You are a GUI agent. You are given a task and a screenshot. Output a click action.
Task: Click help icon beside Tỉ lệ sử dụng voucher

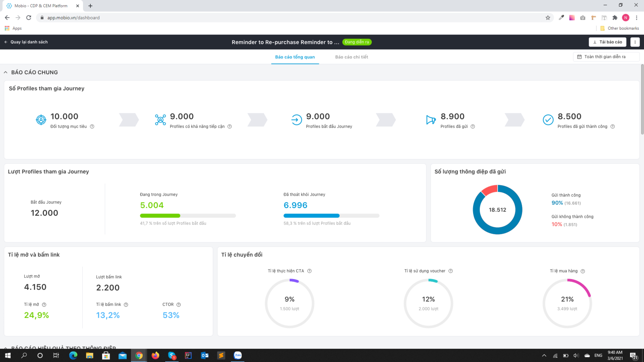(x=450, y=271)
